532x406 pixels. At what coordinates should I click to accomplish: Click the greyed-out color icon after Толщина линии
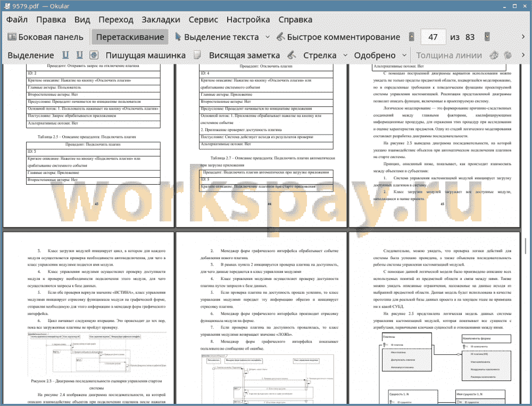click(494, 55)
